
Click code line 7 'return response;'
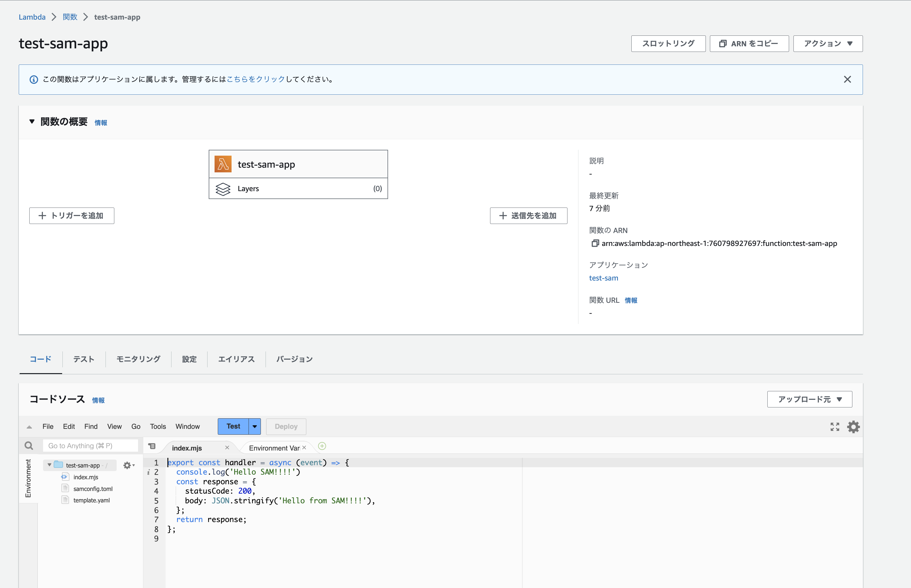coord(211,519)
